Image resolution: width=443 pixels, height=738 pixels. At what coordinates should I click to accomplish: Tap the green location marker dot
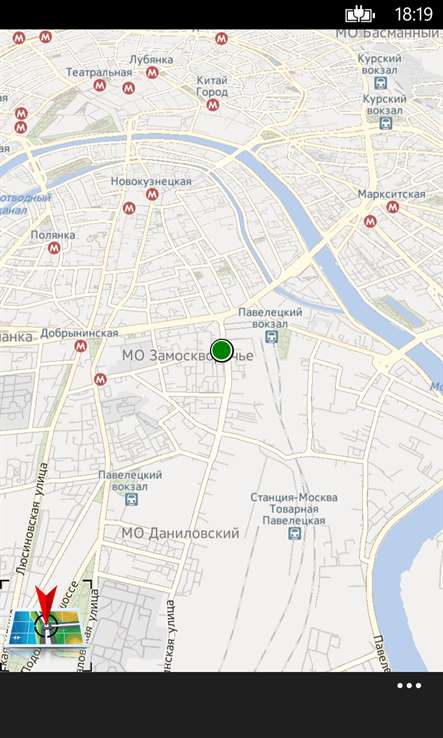click(222, 351)
